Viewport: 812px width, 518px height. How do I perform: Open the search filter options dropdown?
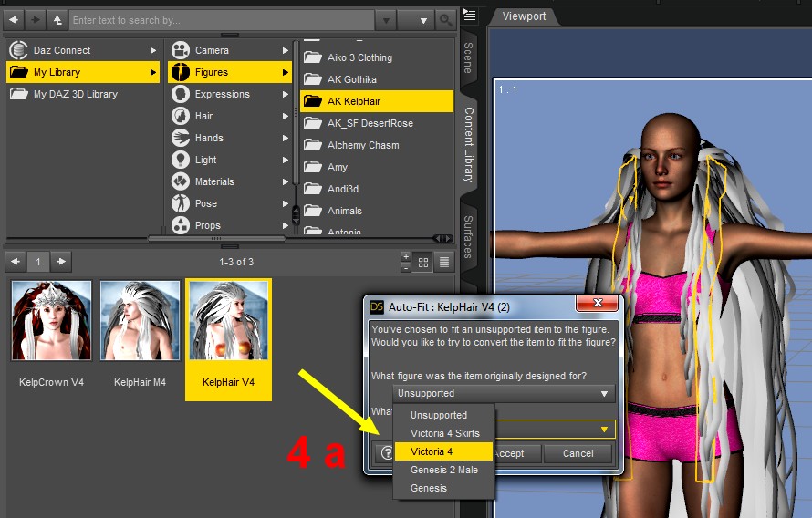pyautogui.click(x=417, y=21)
